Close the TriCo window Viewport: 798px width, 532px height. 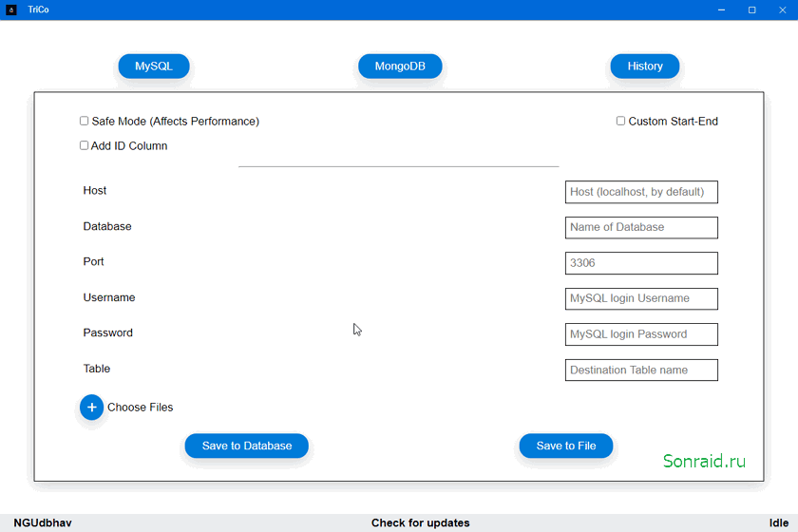782,9
